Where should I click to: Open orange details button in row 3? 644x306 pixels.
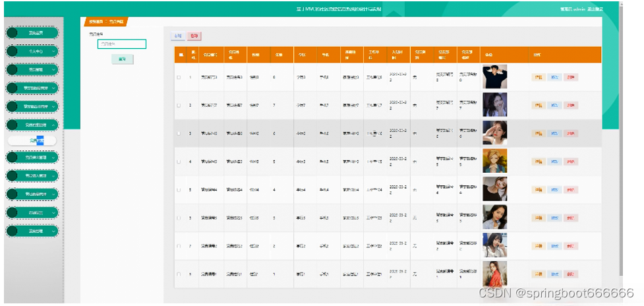click(x=538, y=133)
